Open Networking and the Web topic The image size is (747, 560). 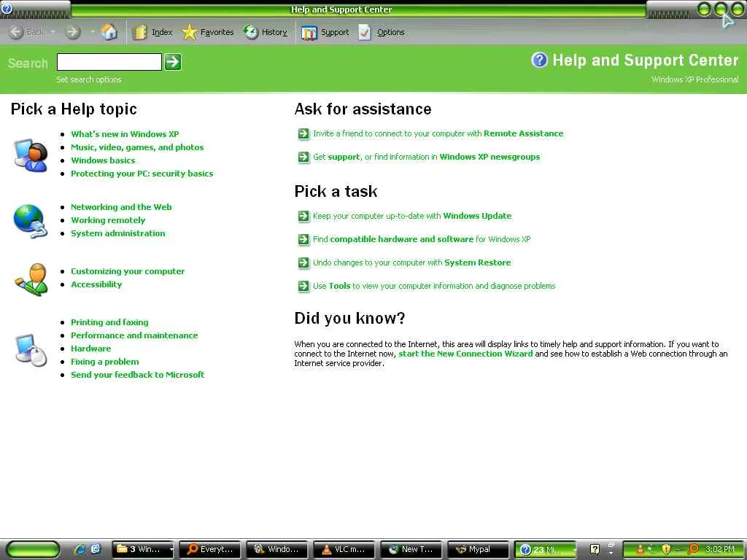tap(121, 207)
